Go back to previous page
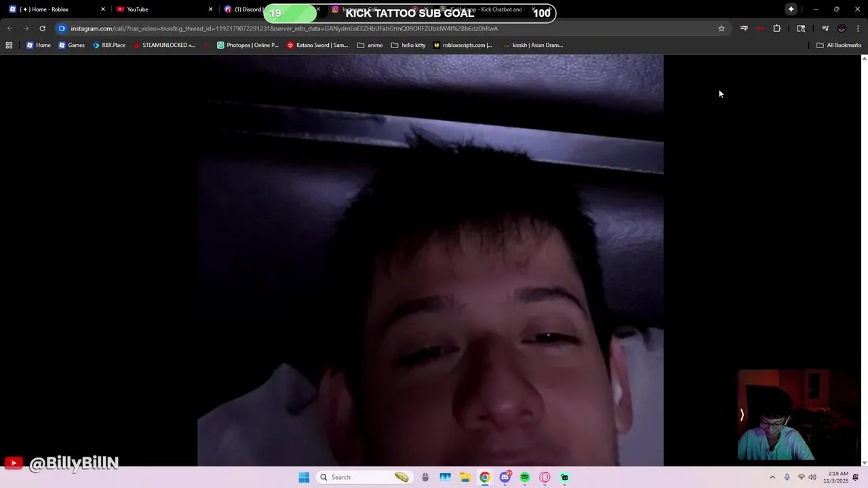 coord(9,28)
